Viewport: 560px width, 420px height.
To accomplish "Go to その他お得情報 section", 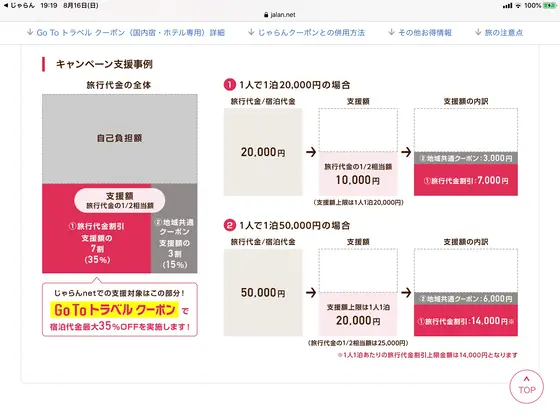I will (420, 32).
